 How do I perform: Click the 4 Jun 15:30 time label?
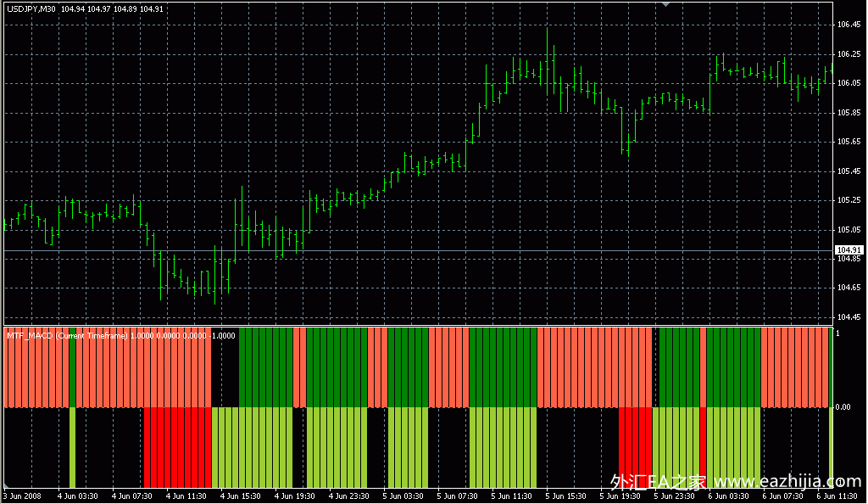coord(240,496)
